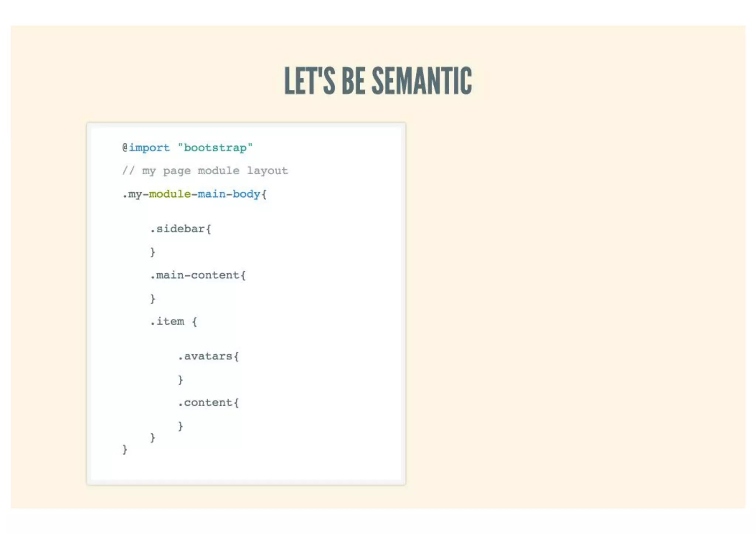Click the .content{ selector line
Image resolution: width=756 pixels, height=534 pixels.
click(x=208, y=403)
